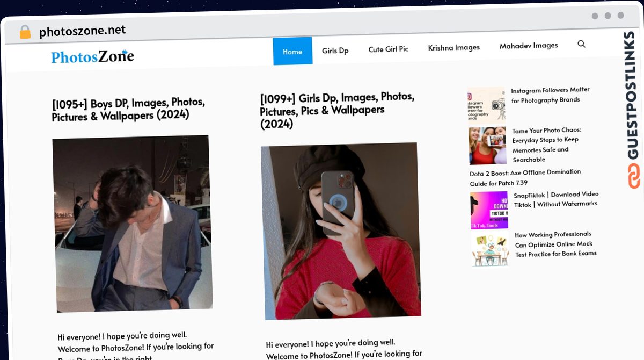Click the PhotosZone logo
644x360 pixels.
point(92,56)
